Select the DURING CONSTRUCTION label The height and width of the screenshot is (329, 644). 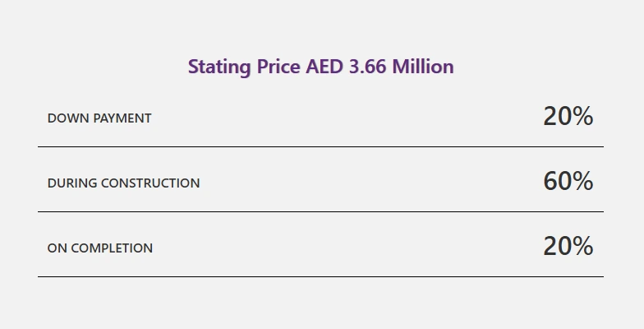point(123,183)
